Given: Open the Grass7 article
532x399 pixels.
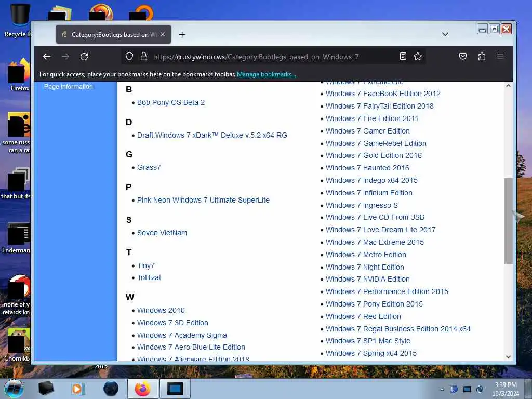Looking at the screenshot, I should [149, 167].
